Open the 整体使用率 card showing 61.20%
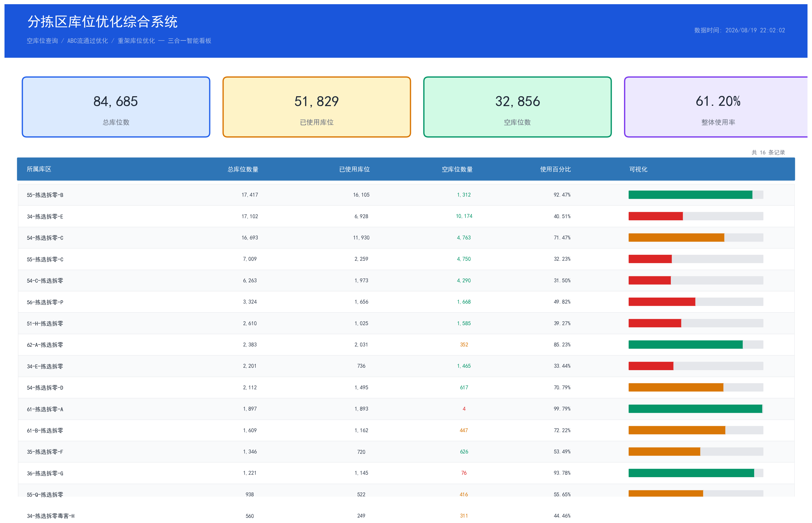The width and height of the screenshot is (812, 523). coord(716,107)
